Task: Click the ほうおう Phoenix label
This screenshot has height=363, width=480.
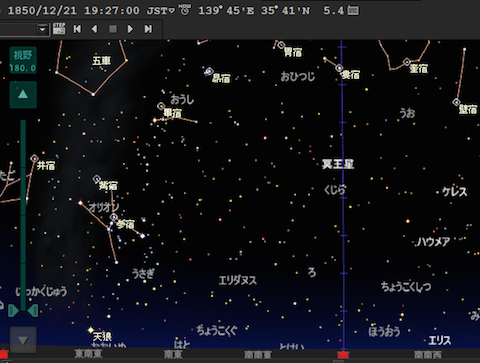Action: pyautogui.click(x=384, y=331)
